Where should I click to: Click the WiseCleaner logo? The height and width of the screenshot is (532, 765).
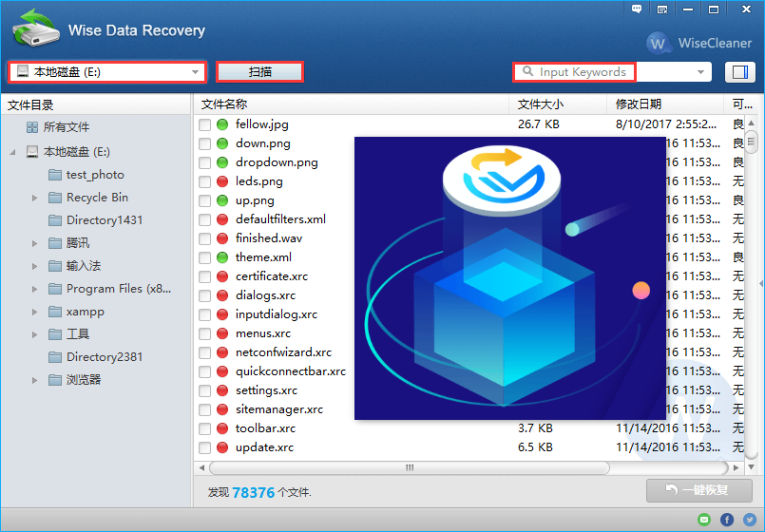point(698,43)
